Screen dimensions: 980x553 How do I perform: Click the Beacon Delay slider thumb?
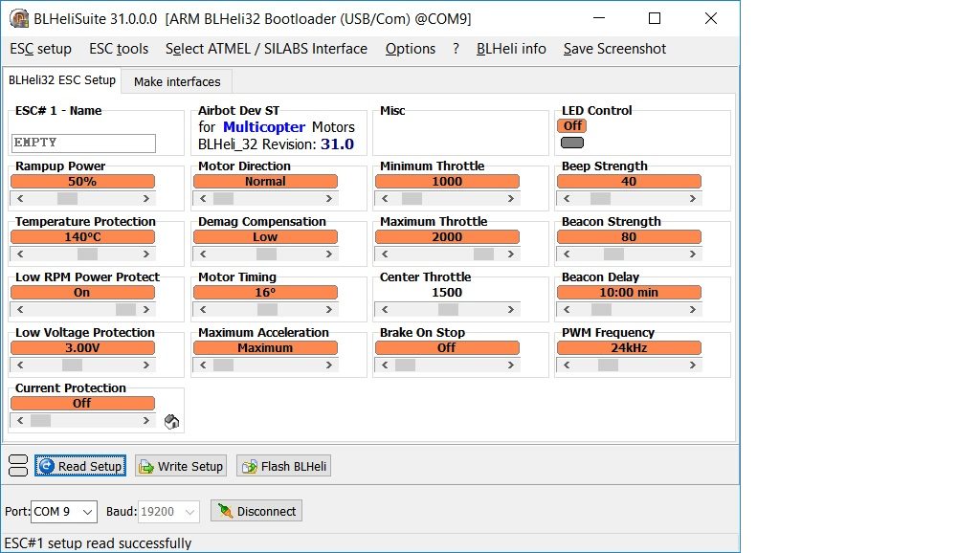[602, 310]
